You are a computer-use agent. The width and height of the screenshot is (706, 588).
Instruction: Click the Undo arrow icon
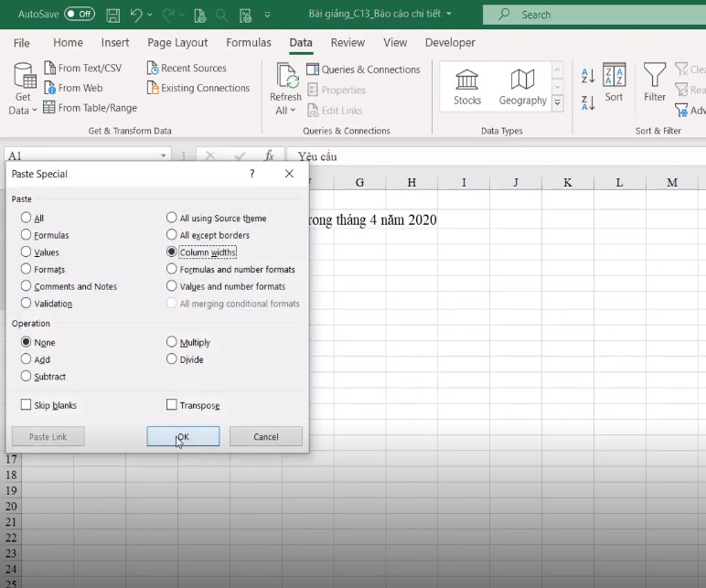[136, 15]
